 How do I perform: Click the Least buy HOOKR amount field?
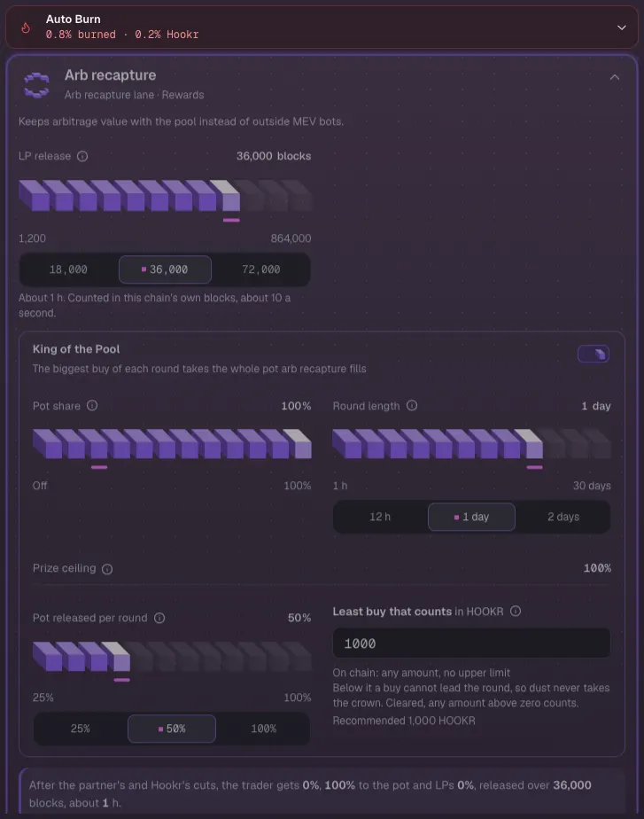[x=471, y=643]
